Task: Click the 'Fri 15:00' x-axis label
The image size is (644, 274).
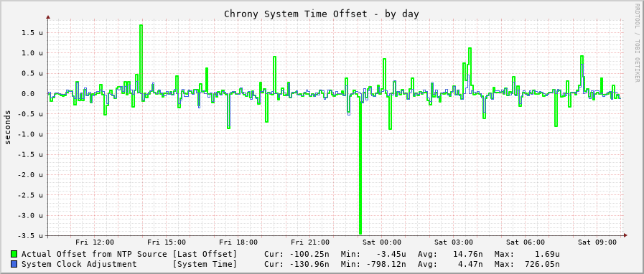Action: pos(167,242)
